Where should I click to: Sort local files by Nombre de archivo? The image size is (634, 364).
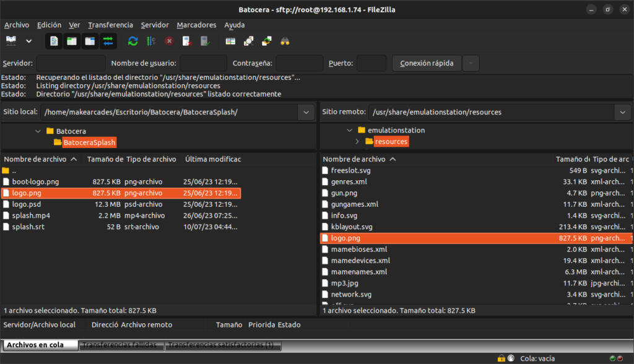pyautogui.click(x=40, y=159)
